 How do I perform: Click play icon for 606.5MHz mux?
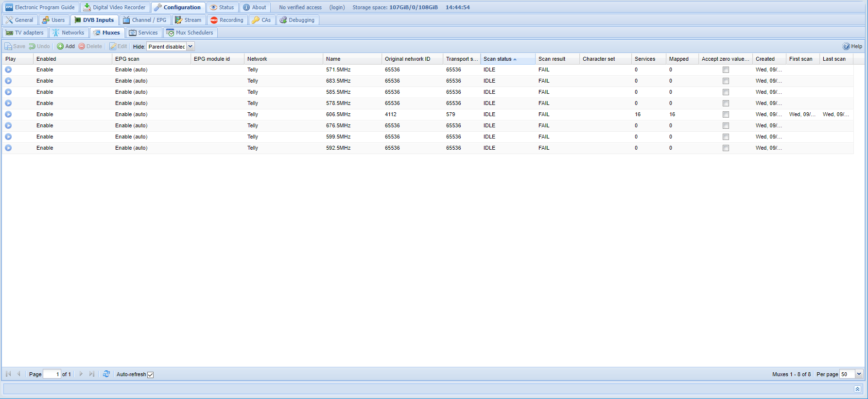coord(8,114)
